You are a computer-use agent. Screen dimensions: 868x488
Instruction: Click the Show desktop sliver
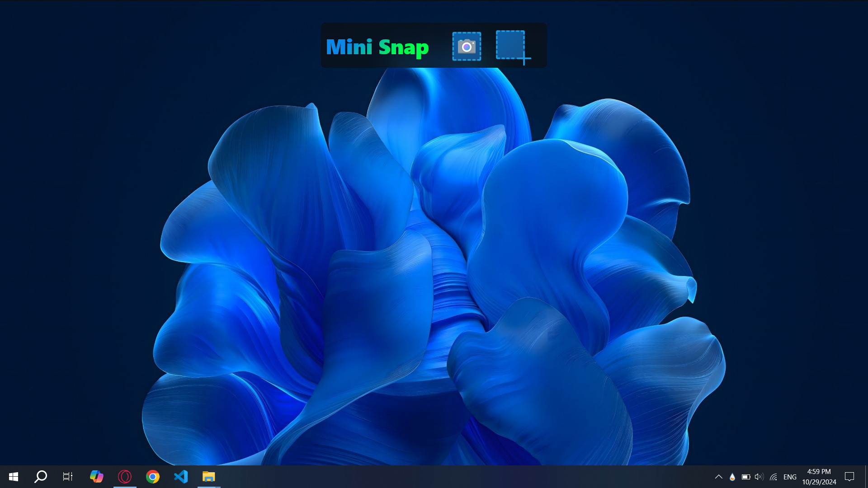866,477
